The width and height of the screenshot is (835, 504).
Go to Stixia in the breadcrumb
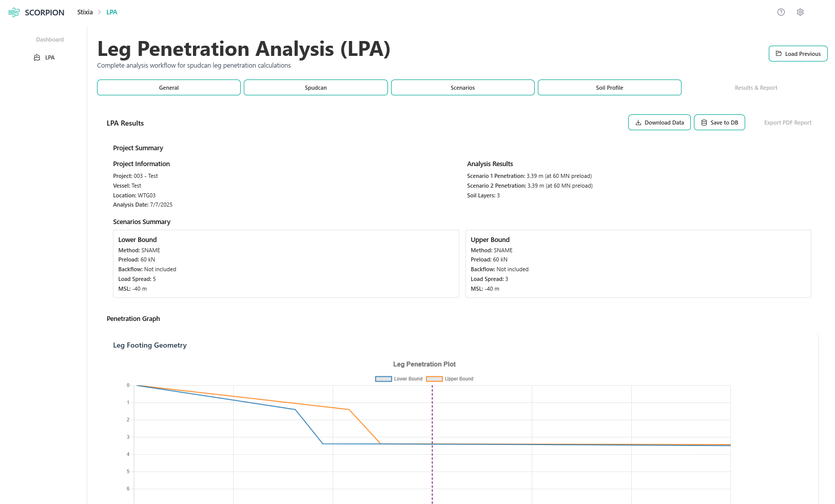pyautogui.click(x=85, y=12)
